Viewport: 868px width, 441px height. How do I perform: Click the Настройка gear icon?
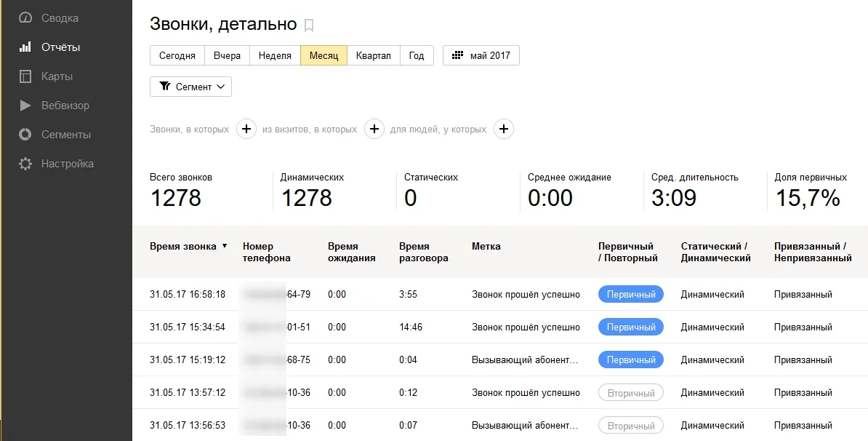[25, 164]
